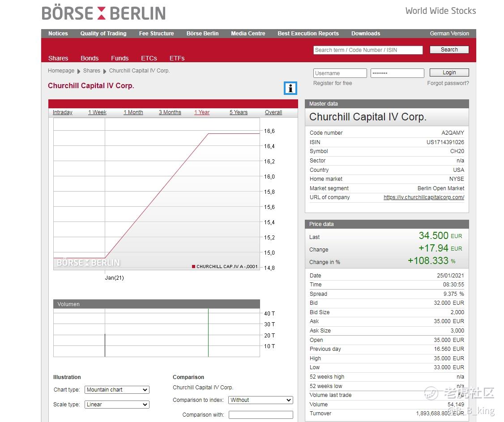The width and height of the screenshot is (504, 422).
Task: Click the Search button
Action: click(449, 50)
